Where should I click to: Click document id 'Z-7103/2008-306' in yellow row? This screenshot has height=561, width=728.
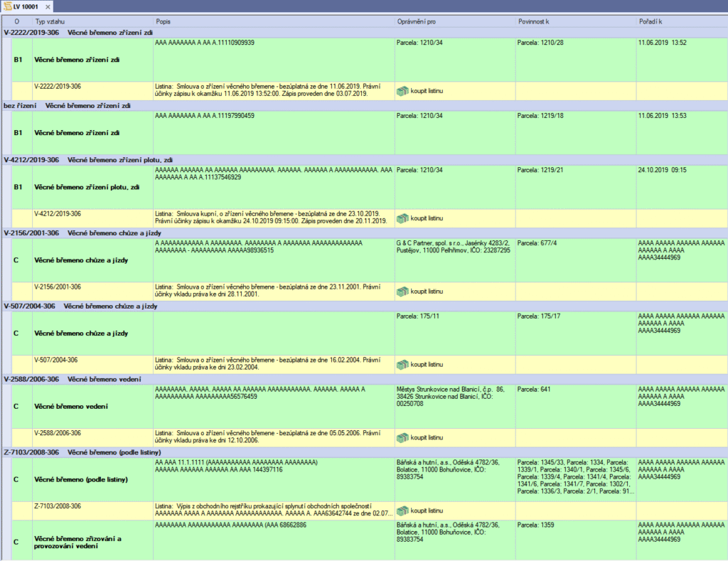(x=58, y=506)
